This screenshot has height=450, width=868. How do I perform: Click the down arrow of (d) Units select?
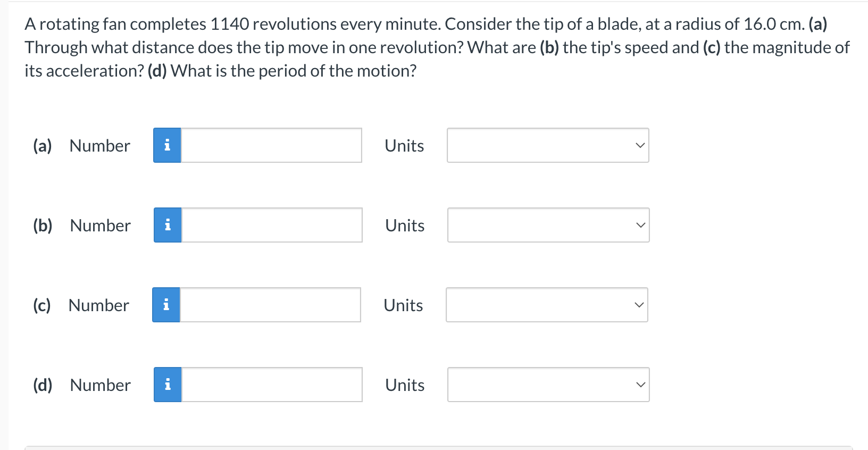[x=641, y=385]
